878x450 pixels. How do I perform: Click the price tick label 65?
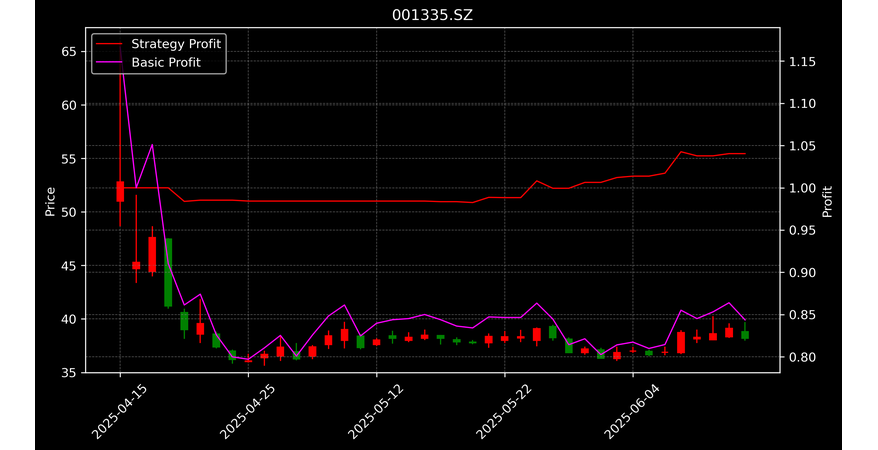pyautogui.click(x=71, y=51)
